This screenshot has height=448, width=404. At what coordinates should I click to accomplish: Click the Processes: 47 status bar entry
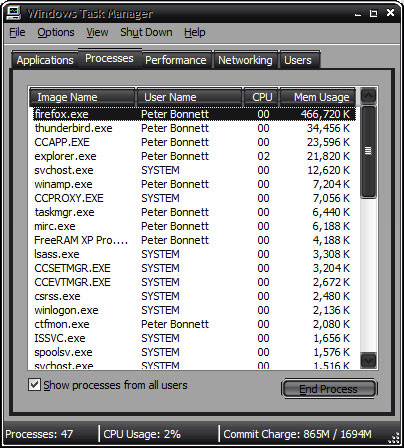coord(39,434)
